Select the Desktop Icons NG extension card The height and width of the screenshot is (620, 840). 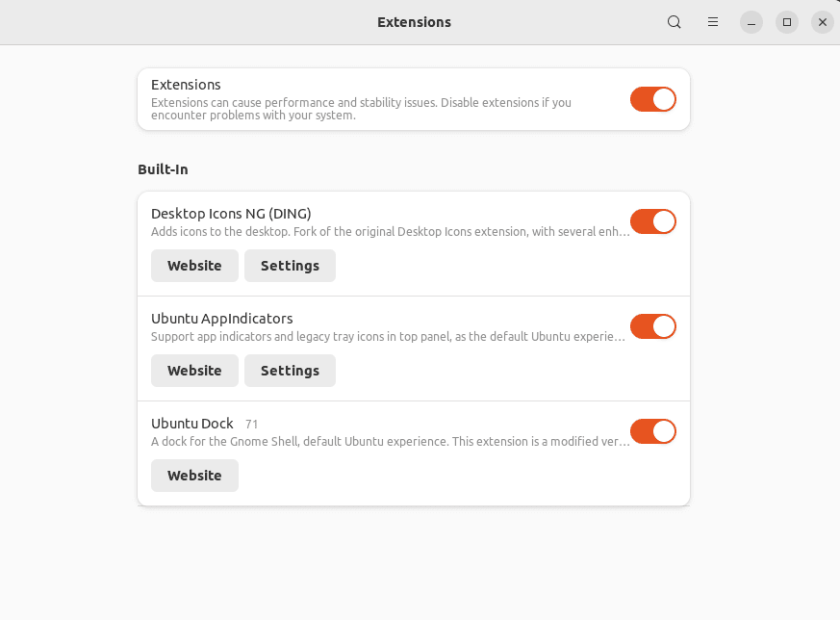point(414,243)
